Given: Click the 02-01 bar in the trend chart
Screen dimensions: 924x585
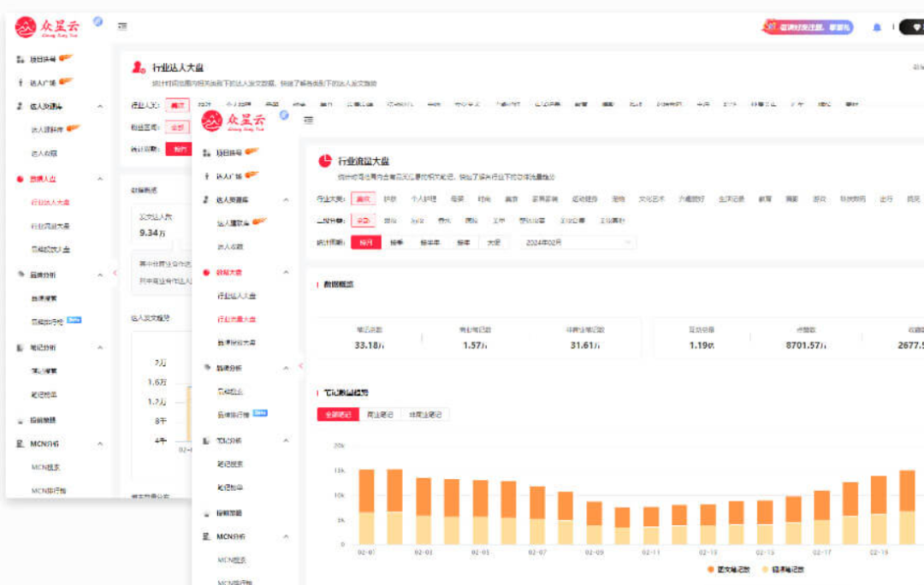Looking at the screenshot, I should click(x=366, y=506).
